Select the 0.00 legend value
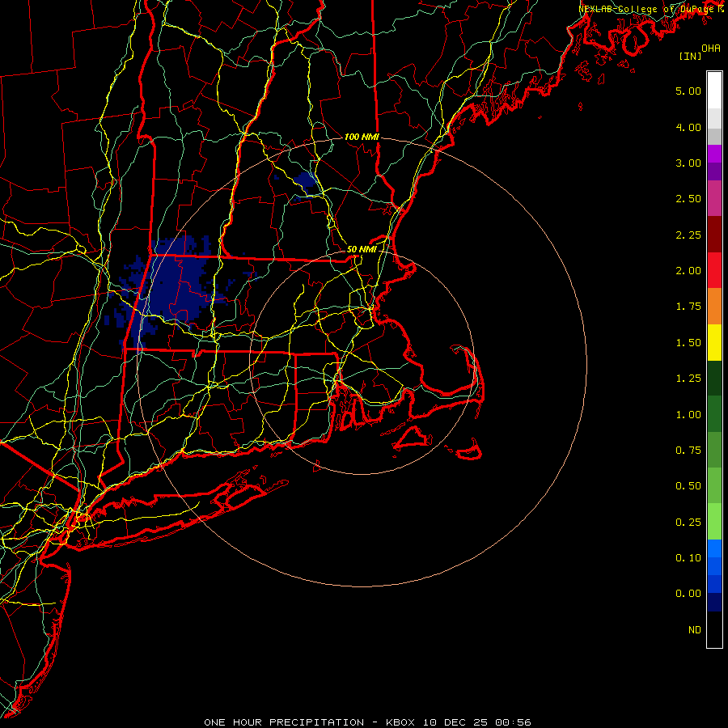Image resolution: width=728 pixels, height=728 pixels. click(688, 594)
